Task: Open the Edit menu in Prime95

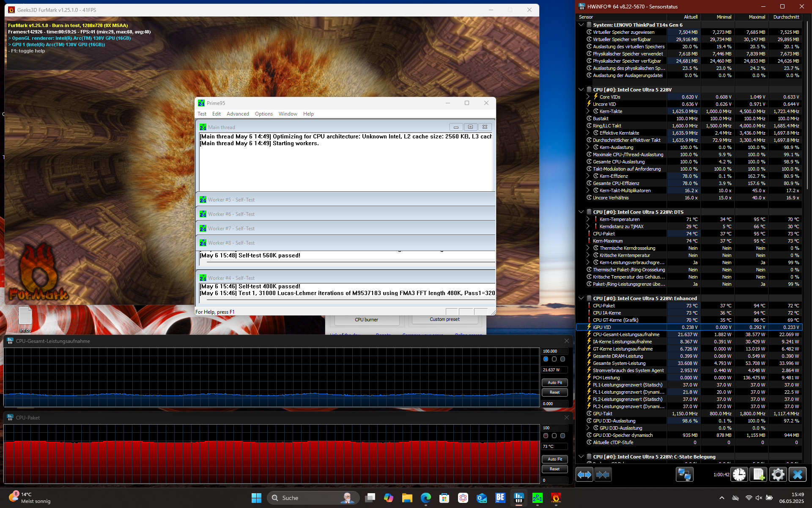Action: [x=217, y=114]
